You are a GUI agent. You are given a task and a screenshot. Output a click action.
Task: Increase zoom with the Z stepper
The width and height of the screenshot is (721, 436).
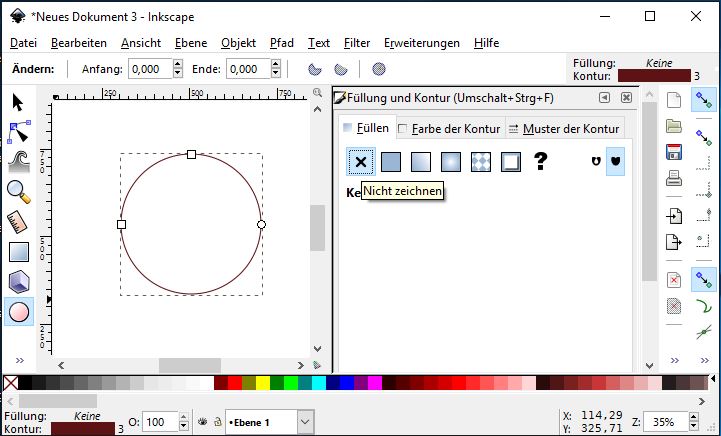click(694, 418)
